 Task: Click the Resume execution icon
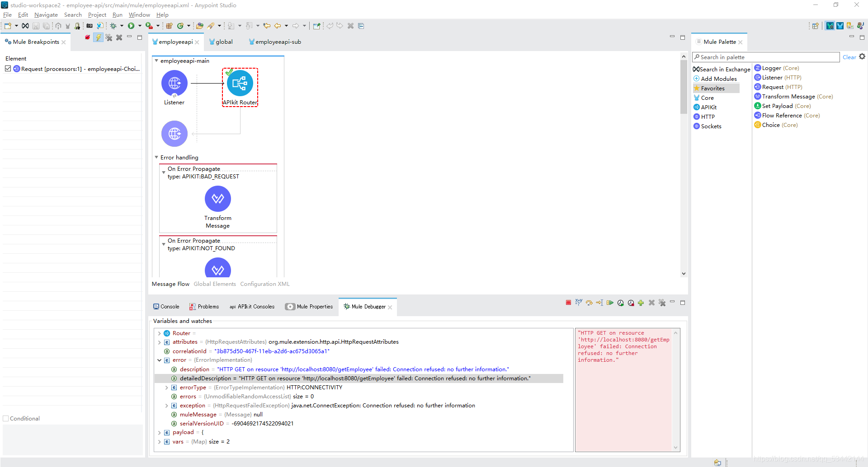click(x=610, y=303)
